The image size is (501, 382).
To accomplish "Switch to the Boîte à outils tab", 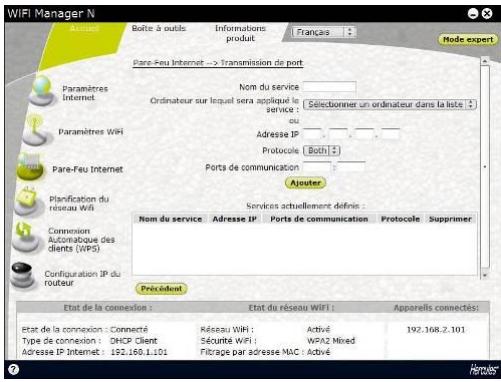I will pyautogui.click(x=159, y=28).
